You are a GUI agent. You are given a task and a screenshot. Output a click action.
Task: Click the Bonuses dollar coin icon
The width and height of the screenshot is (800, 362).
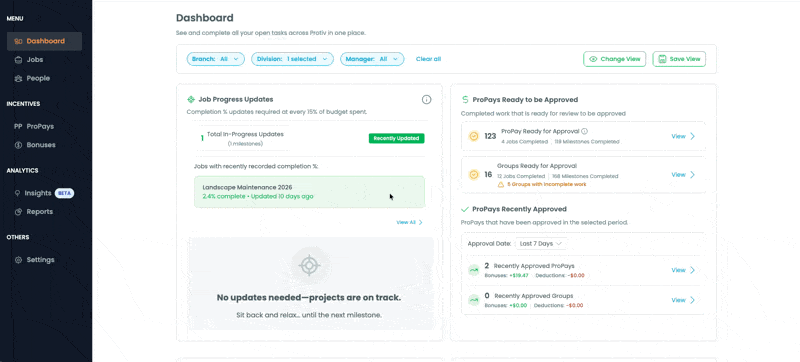click(18, 145)
